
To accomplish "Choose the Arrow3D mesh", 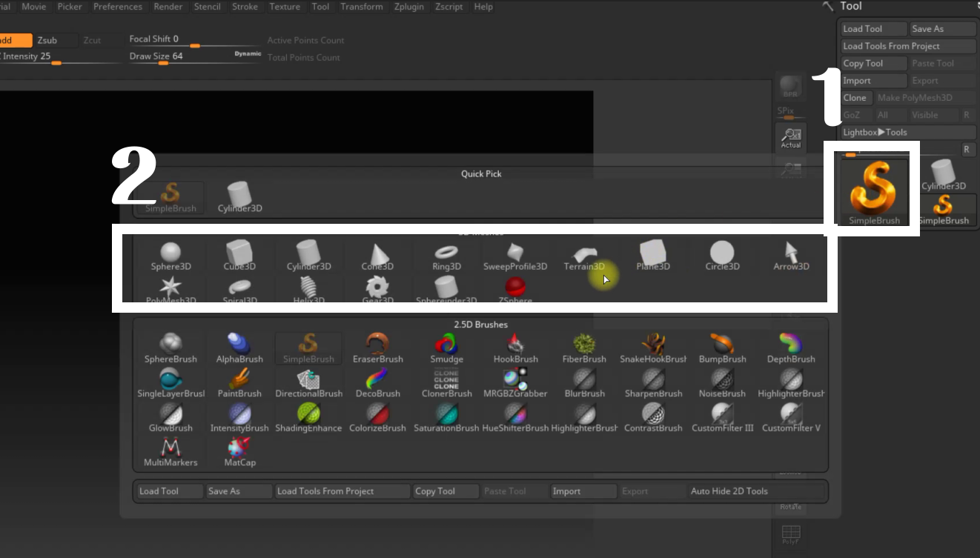I will 791,256.
